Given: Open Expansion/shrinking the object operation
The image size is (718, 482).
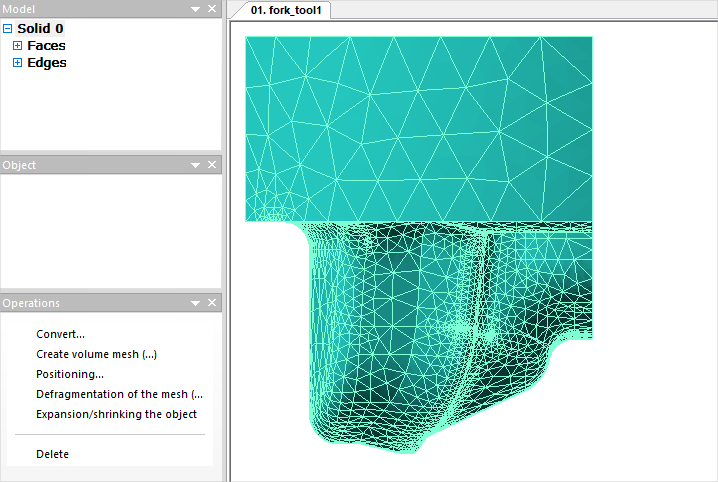Looking at the screenshot, I should pyautogui.click(x=116, y=414).
